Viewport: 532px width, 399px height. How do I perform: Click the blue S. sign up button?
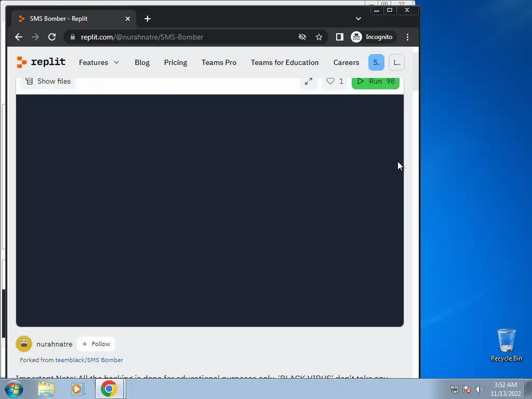tap(376, 62)
